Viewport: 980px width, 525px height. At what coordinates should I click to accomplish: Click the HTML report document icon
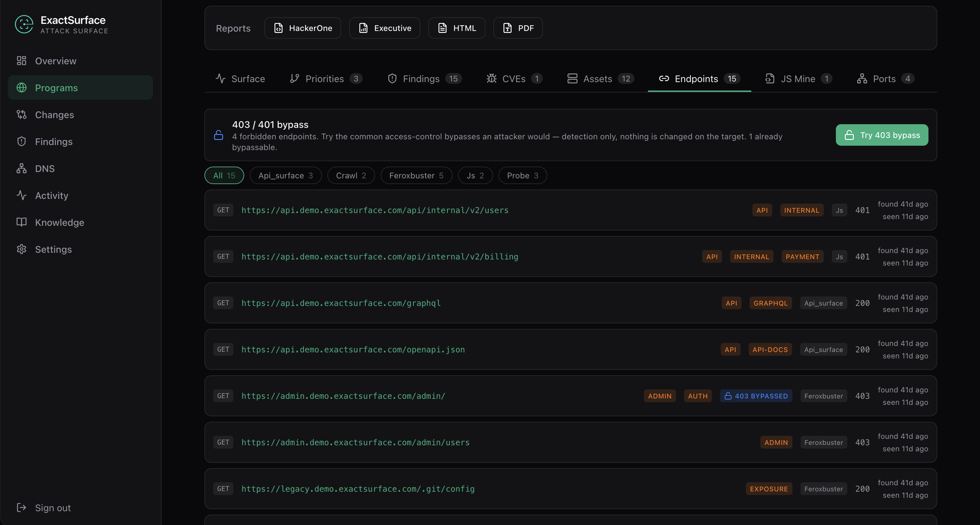tap(443, 28)
